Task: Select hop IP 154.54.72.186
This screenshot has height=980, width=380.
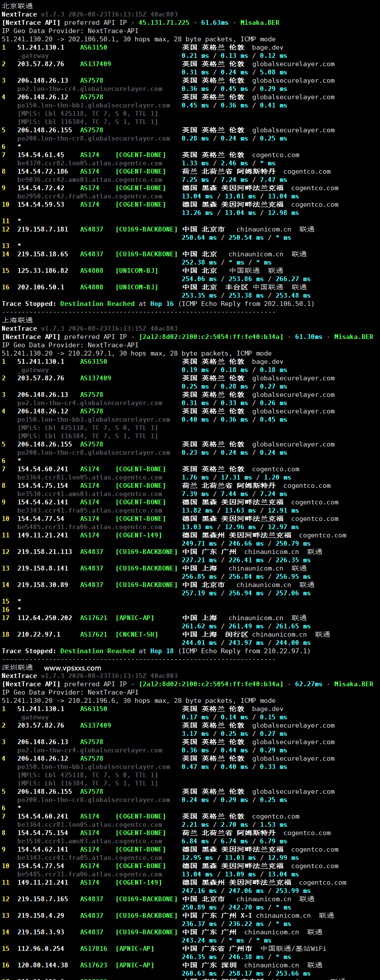Action: click(x=43, y=171)
